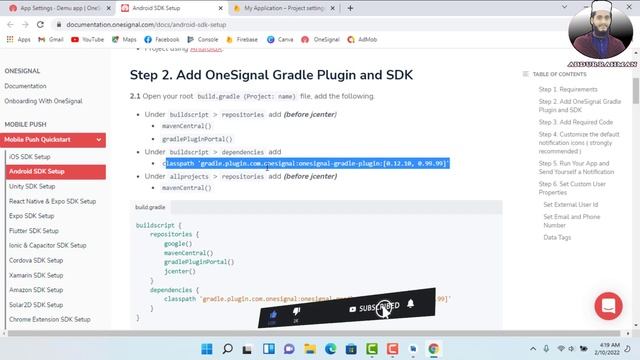Jump to Step 3. Add Required Code
This screenshot has width=640, height=360.
[576, 122]
